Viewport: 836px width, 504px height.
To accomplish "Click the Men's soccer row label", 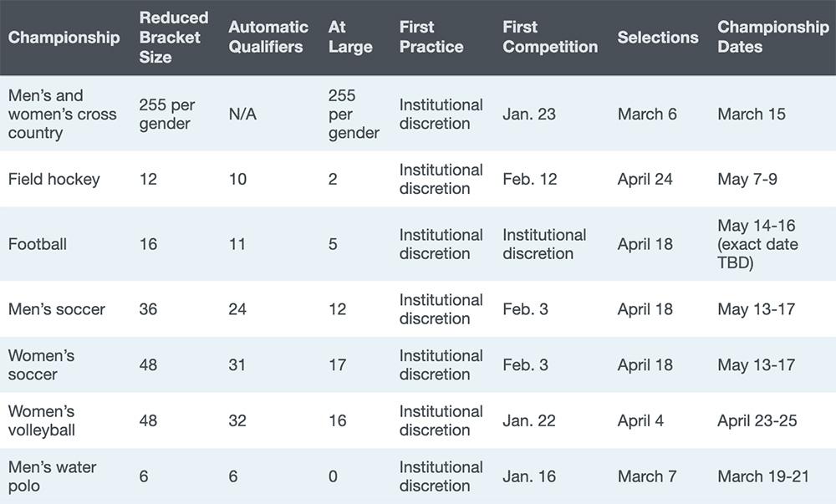I will pos(57,309).
